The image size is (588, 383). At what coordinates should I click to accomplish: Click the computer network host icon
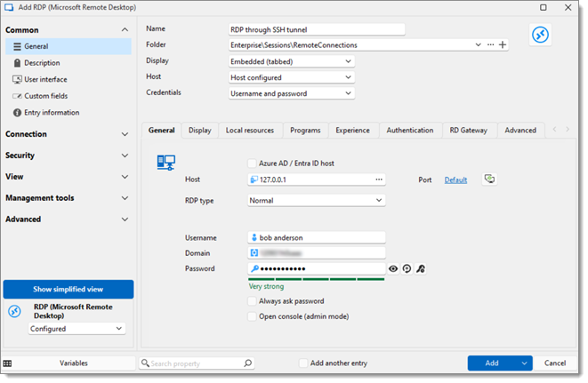point(166,163)
